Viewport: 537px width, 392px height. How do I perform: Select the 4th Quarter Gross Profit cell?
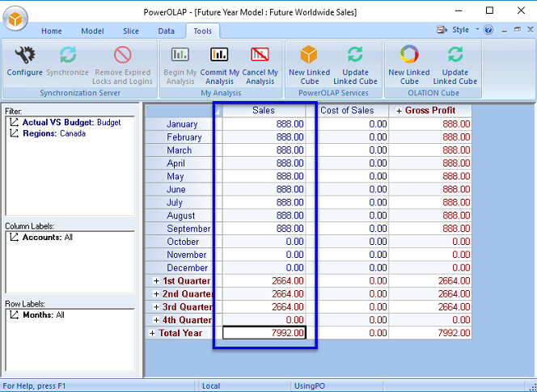(x=430, y=320)
